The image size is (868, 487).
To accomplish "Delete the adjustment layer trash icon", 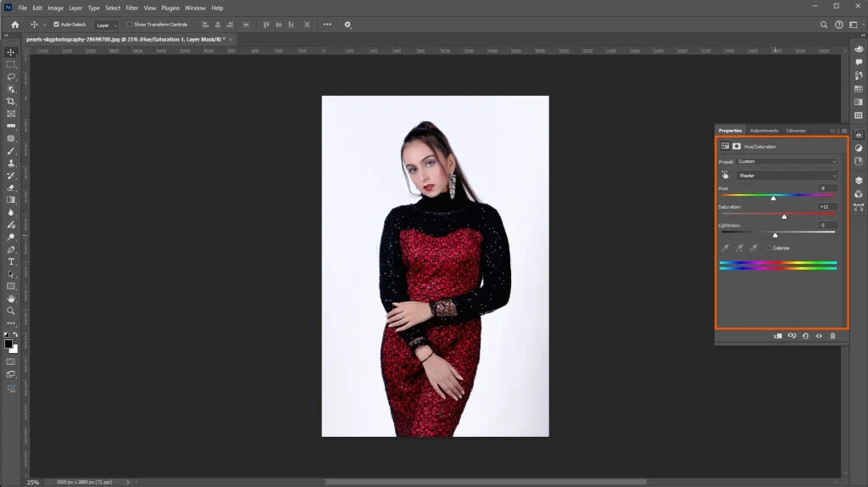I will pos(832,336).
